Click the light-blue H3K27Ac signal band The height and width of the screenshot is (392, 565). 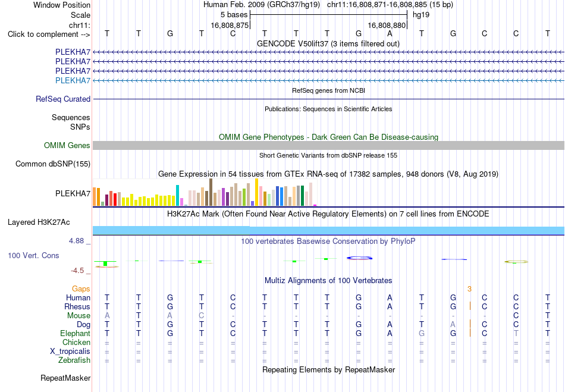pyautogui.click(x=328, y=231)
